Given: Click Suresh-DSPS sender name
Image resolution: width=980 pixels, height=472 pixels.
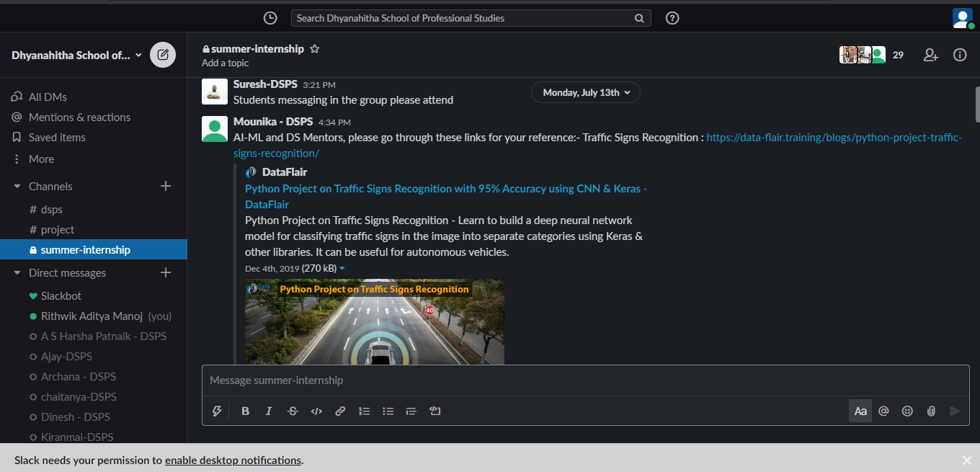Looking at the screenshot, I should pos(265,84).
